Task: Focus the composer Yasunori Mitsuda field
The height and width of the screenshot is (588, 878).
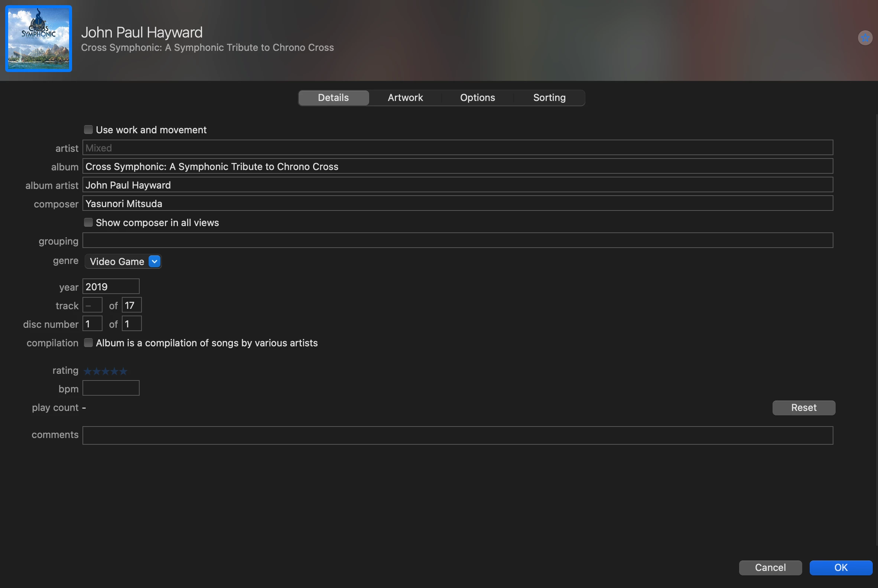Action: coord(458,204)
